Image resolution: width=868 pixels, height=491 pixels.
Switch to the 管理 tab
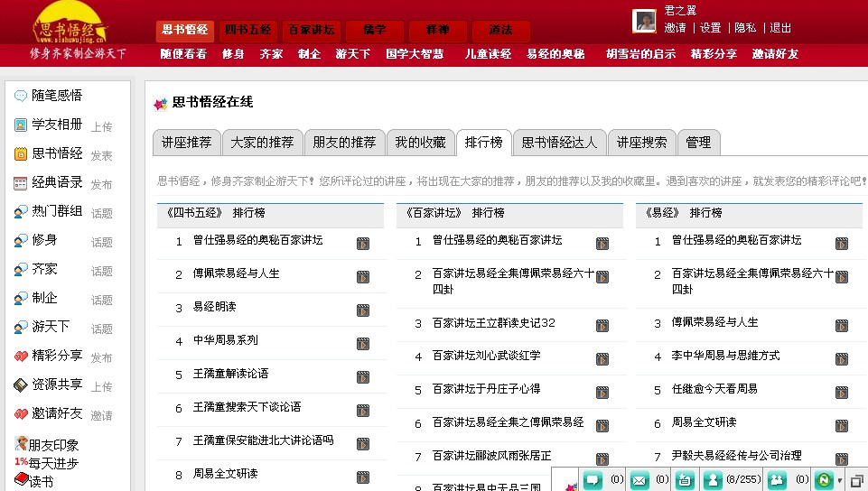(x=698, y=143)
